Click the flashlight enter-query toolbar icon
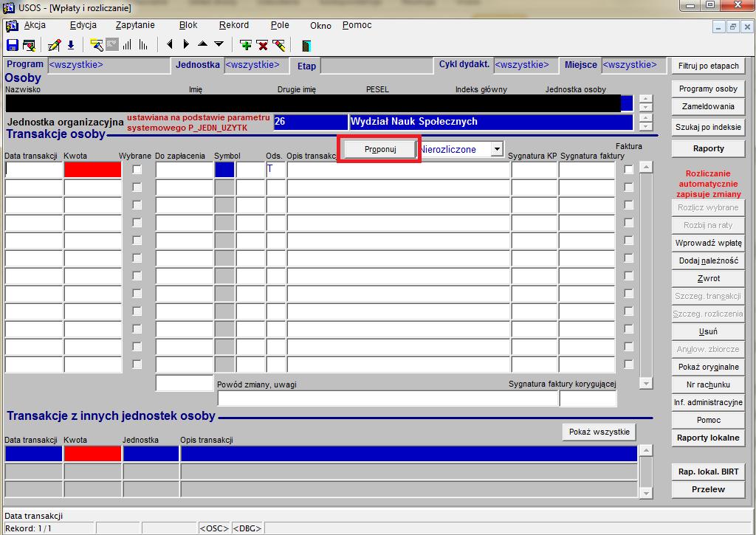756x535 pixels. pos(97,45)
